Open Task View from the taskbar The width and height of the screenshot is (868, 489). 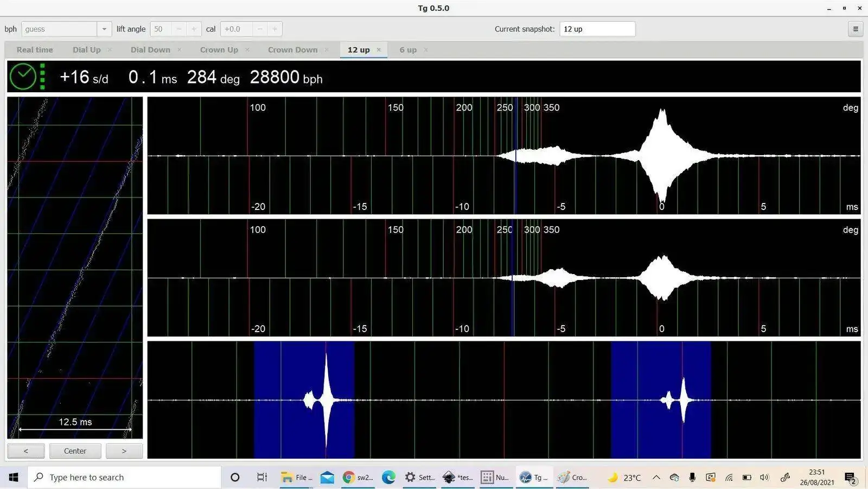click(262, 478)
